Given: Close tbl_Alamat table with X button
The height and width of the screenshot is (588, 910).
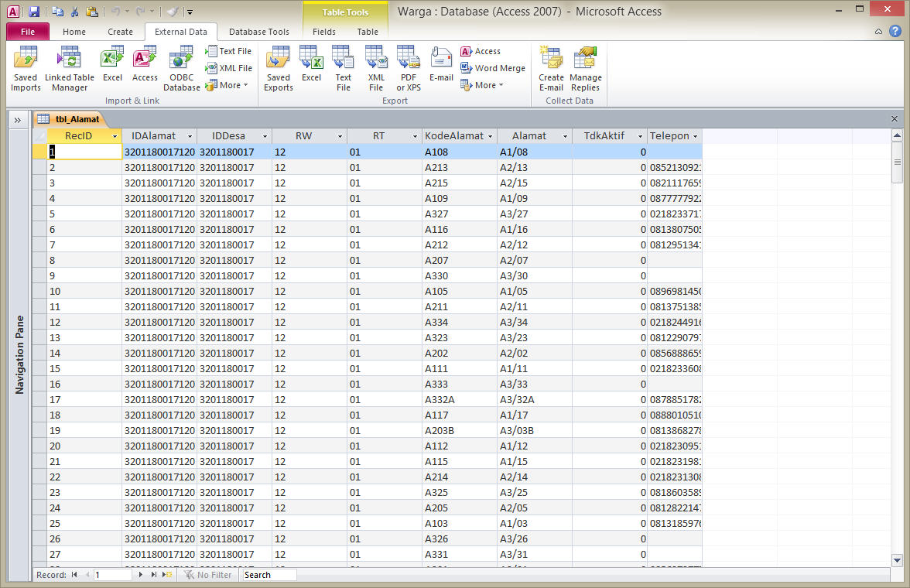Looking at the screenshot, I should click(x=895, y=119).
